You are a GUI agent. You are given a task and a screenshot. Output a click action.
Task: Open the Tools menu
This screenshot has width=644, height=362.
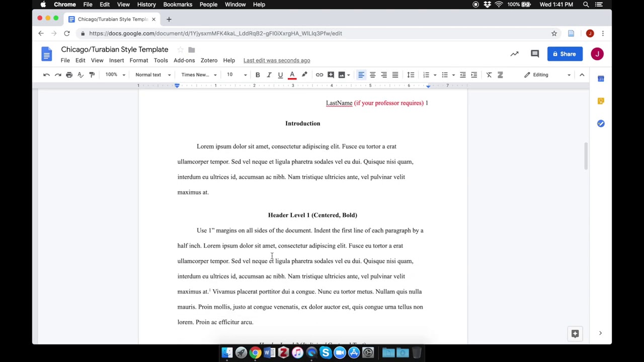(161, 60)
